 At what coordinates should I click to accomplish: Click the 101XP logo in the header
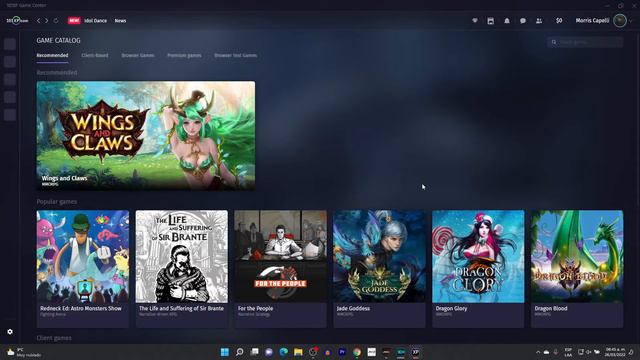click(x=17, y=20)
